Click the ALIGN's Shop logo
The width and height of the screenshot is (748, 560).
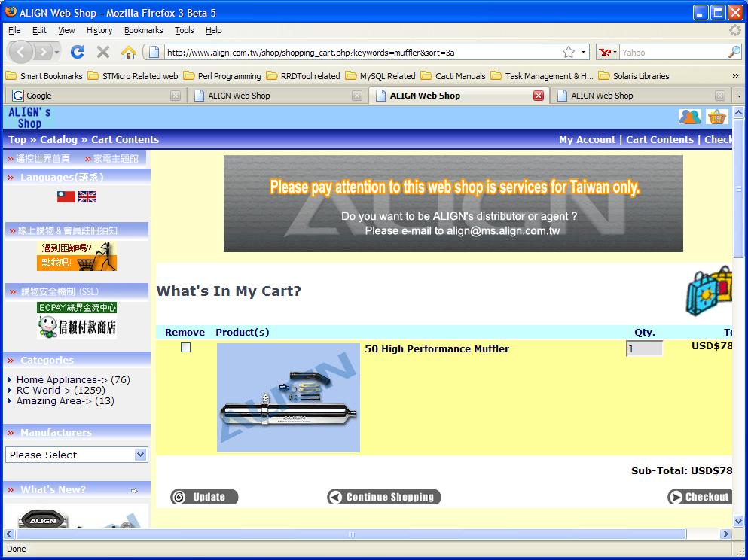point(29,117)
